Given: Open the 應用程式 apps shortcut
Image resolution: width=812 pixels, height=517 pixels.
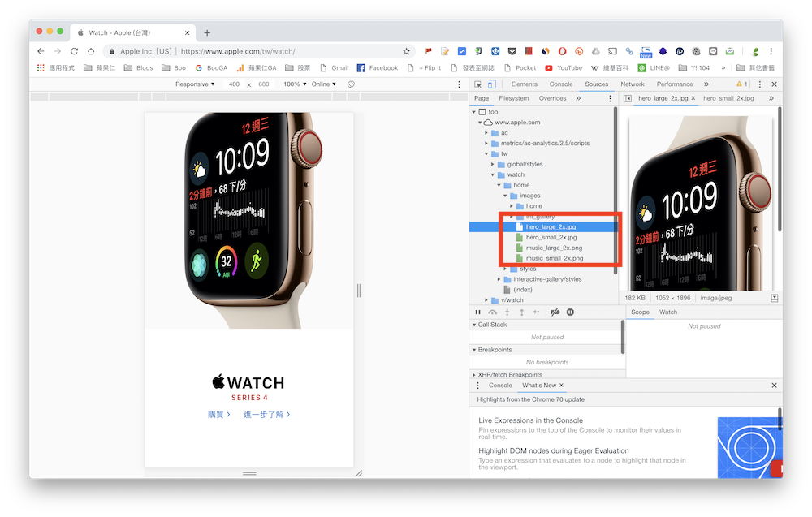Looking at the screenshot, I should [x=56, y=68].
